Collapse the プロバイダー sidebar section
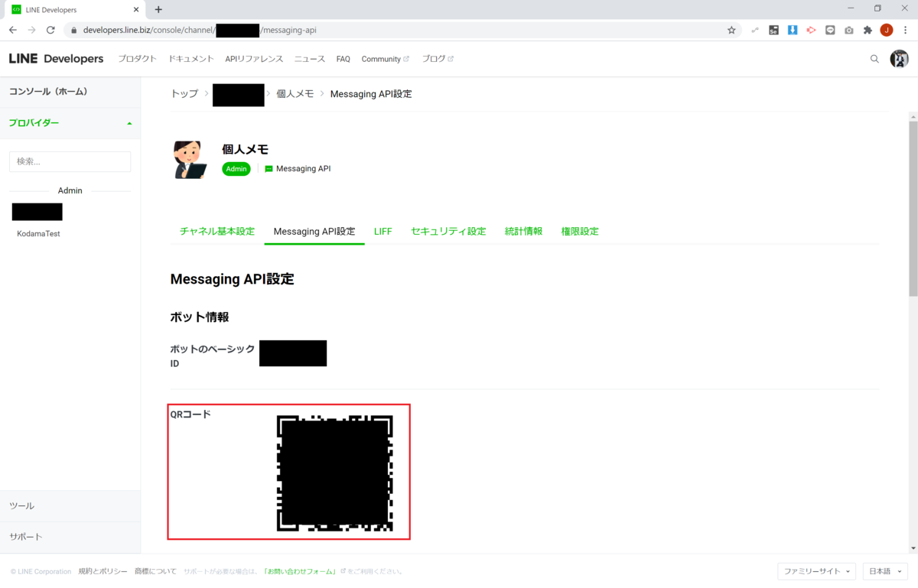The width and height of the screenshot is (918, 588). pyautogui.click(x=130, y=122)
